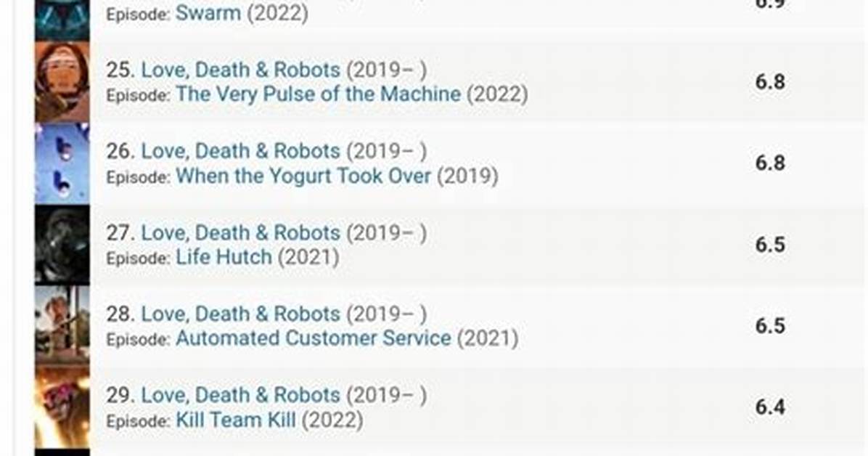Click the Life Hutch episode thumbnail
This screenshot has height=456, width=868.
[x=62, y=245]
